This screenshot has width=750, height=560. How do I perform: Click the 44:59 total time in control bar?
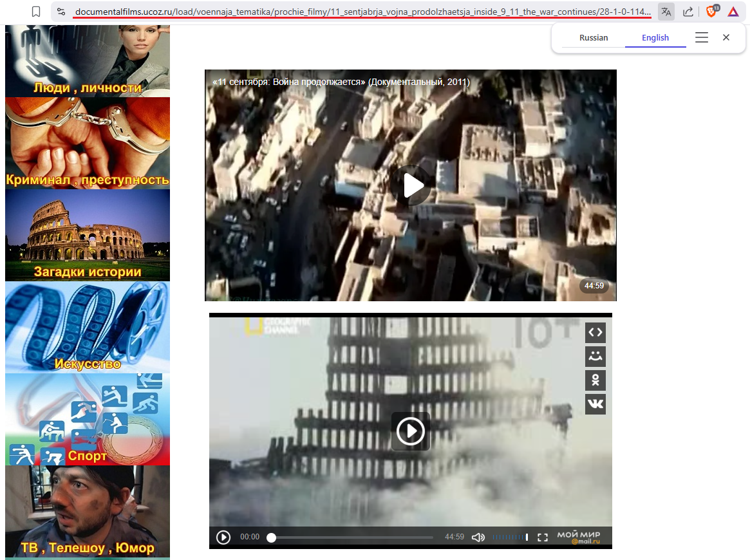(455, 537)
